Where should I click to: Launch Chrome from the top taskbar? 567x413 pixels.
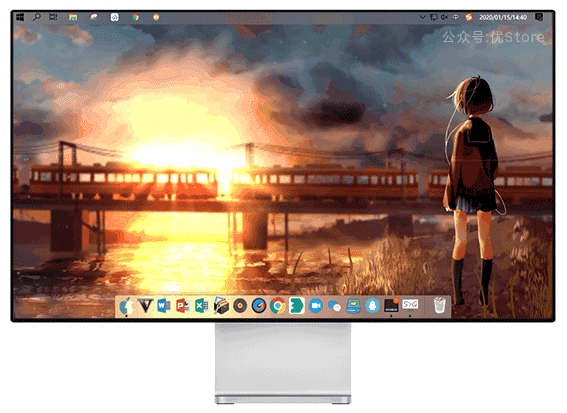click(135, 17)
